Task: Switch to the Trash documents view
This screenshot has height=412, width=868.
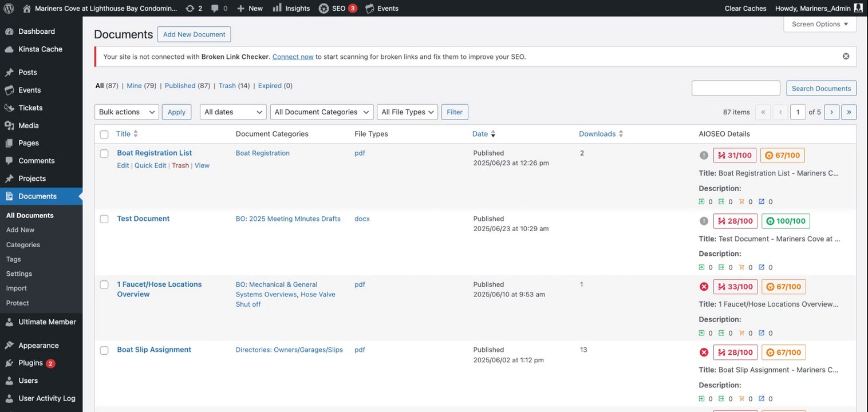Action: [x=227, y=86]
